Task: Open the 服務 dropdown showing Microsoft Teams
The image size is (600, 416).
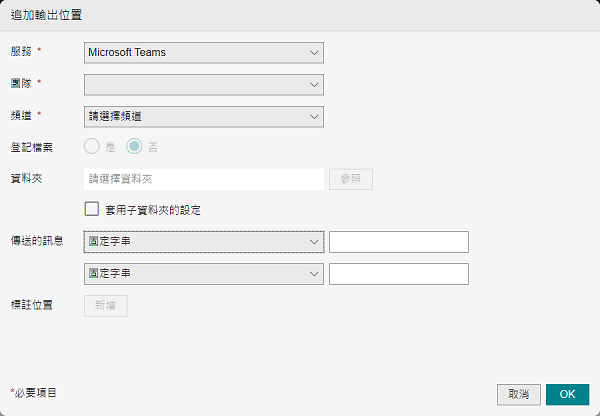Action: pos(204,52)
